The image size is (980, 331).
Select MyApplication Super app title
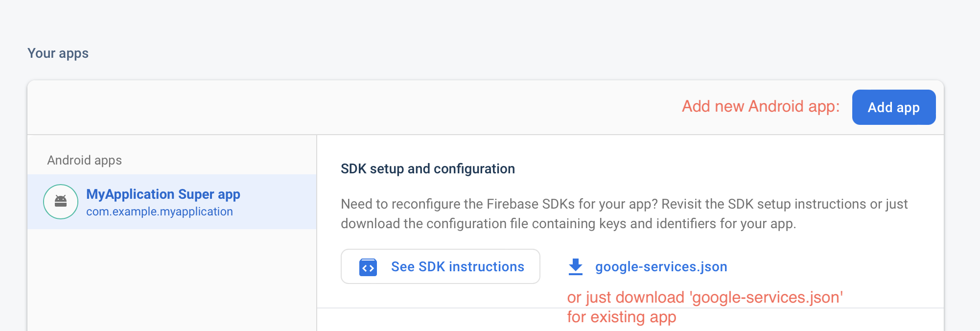[163, 194]
